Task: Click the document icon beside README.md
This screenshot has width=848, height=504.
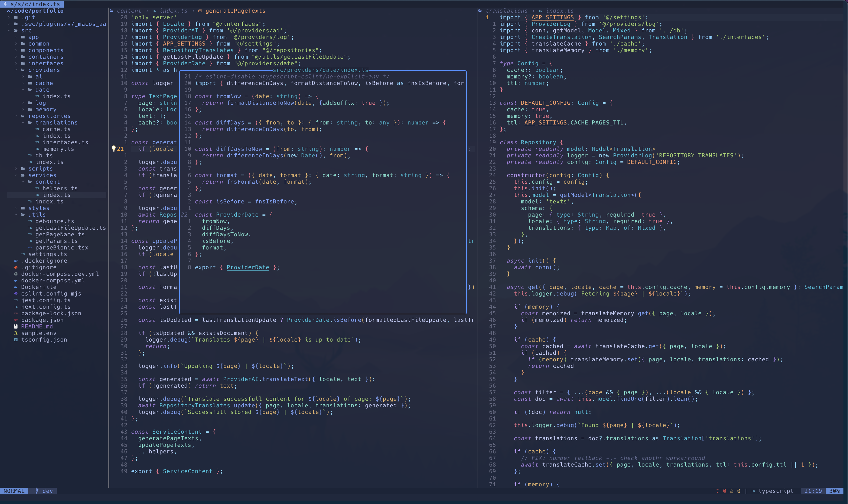Action: click(x=16, y=326)
